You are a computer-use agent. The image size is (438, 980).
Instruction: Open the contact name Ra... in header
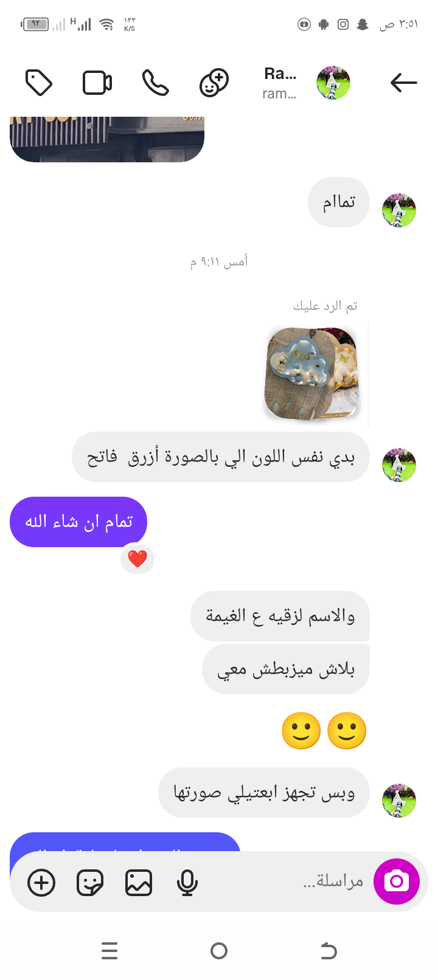[x=280, y=74]
